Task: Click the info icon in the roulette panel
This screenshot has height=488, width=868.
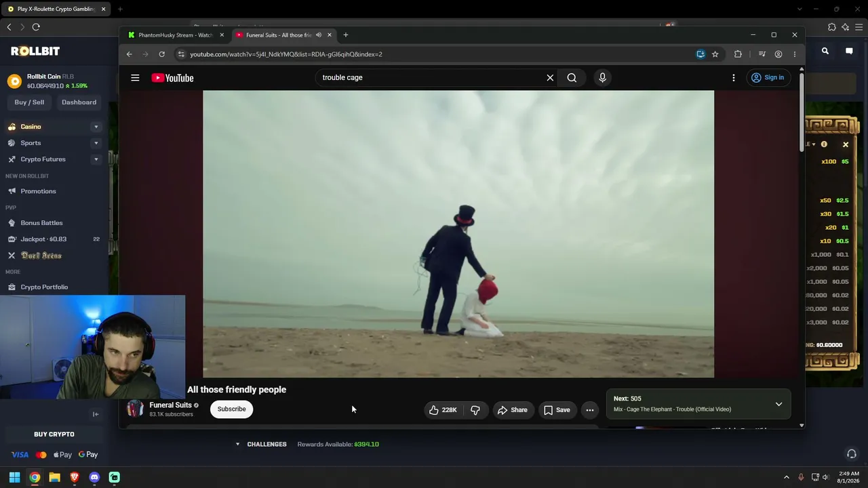Action: pos(824,144)
